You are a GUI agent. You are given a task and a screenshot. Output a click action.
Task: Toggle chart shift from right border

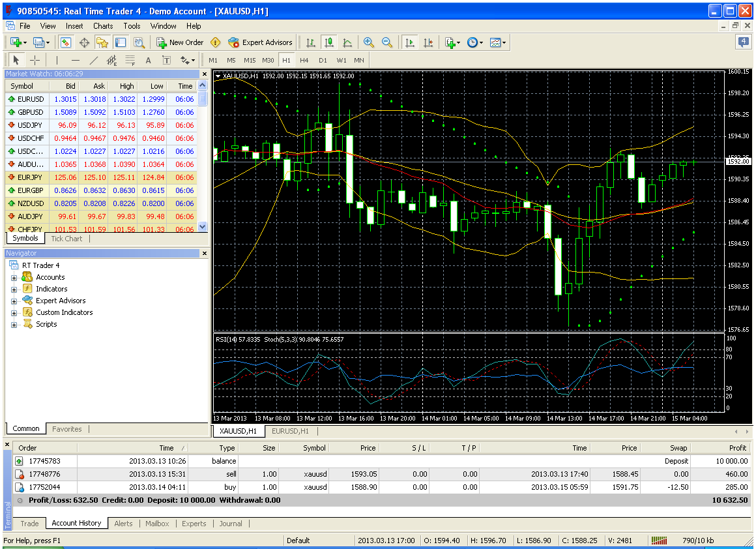(x=428, y=42)
